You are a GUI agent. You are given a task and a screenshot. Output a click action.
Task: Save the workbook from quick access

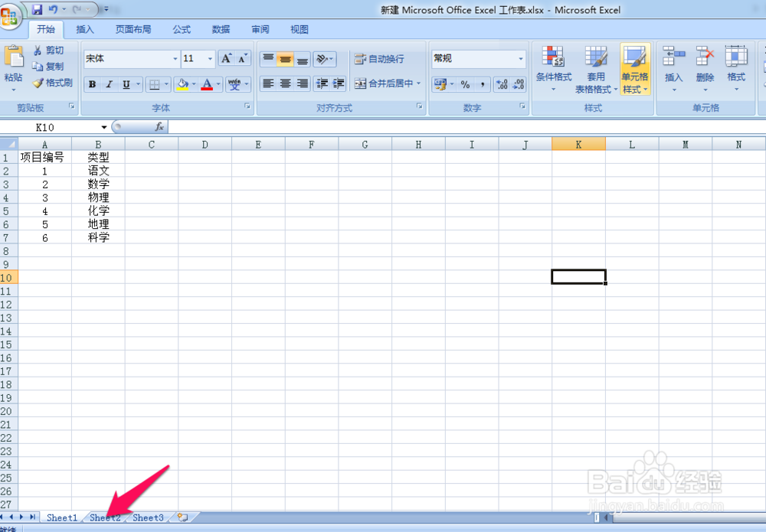37,9
